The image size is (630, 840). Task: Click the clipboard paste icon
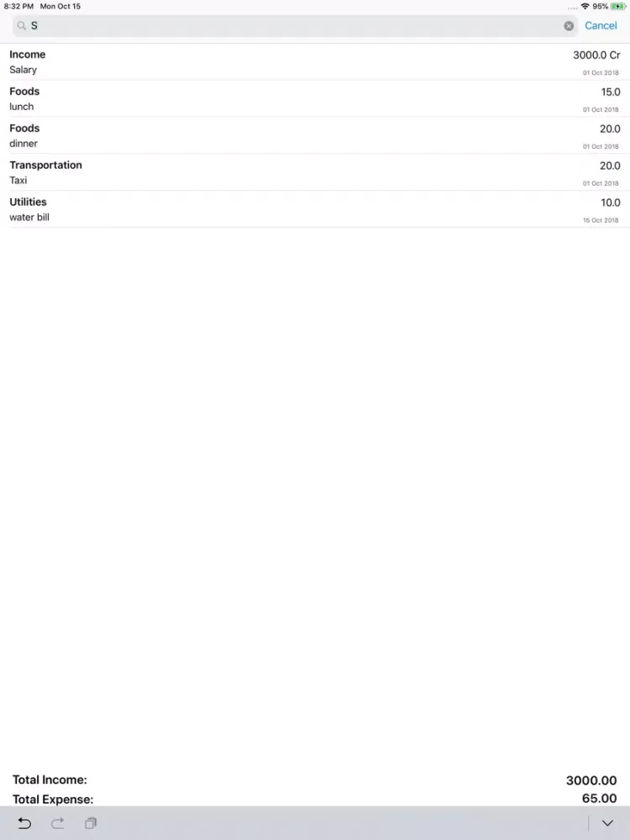(x=91, y=823)
